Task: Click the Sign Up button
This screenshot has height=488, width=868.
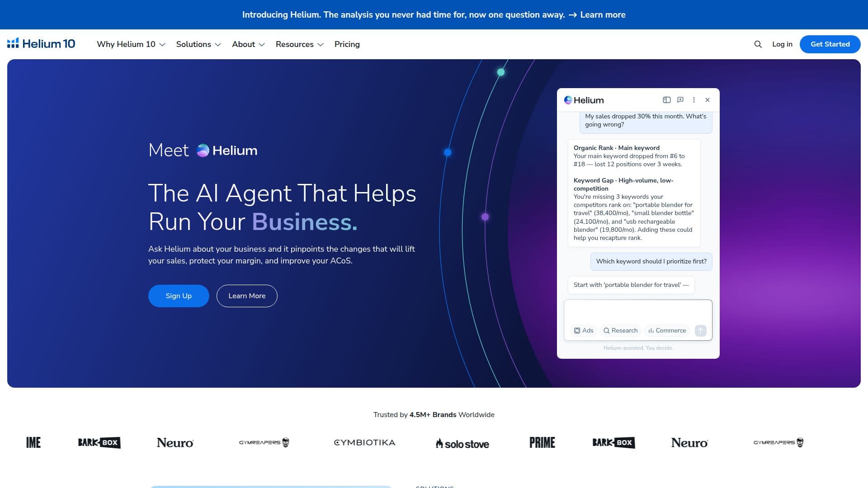Action: click(179, 296)
